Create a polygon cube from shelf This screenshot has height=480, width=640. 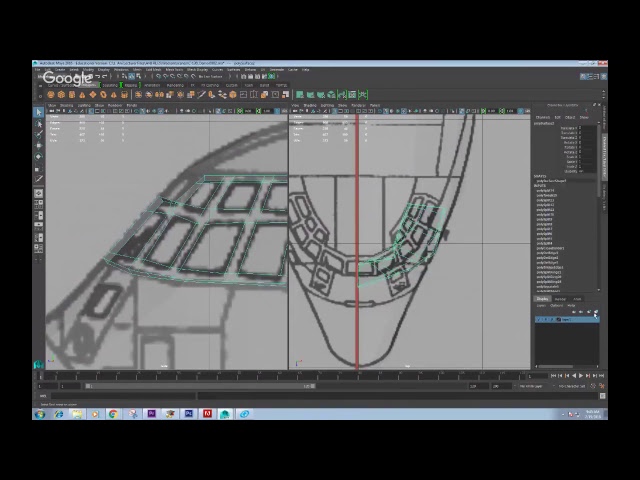[61, 95]
